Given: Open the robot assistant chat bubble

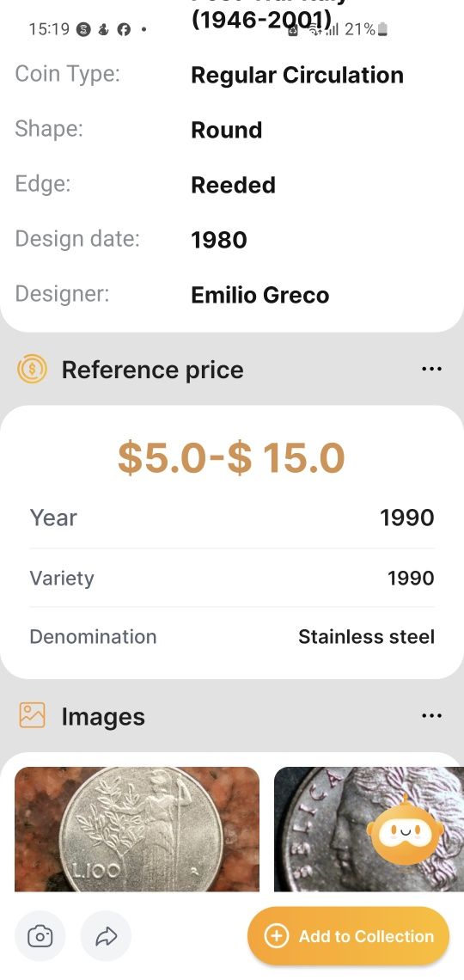Looking at the screenshot, I should 406,830.
